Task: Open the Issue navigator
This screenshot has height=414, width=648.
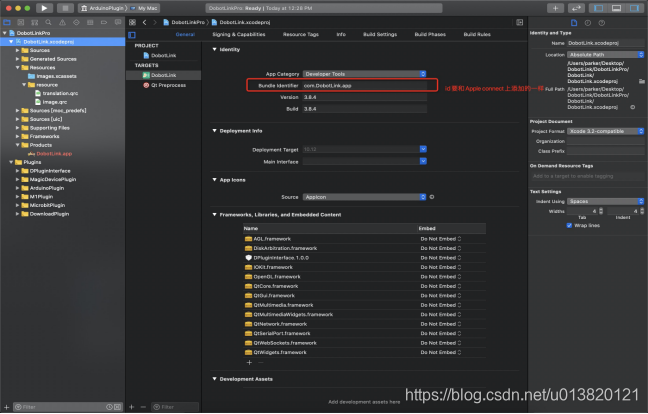Action: coord(62,22)
